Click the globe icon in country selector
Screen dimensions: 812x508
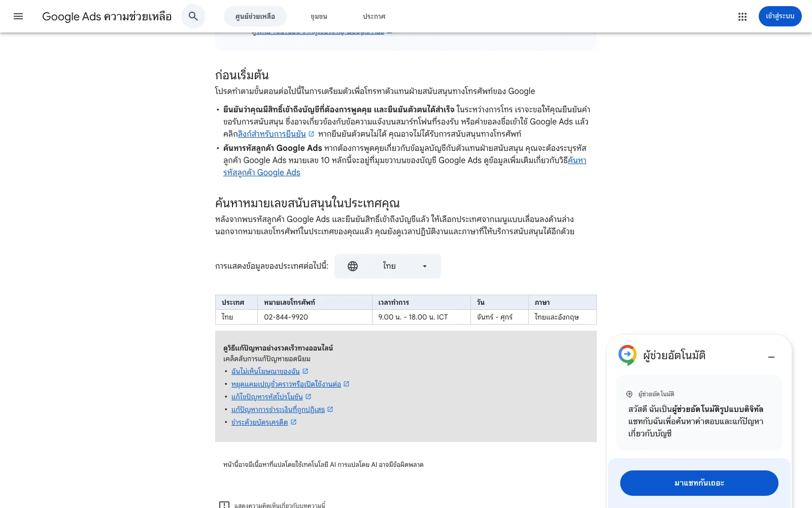click(353, 266)
